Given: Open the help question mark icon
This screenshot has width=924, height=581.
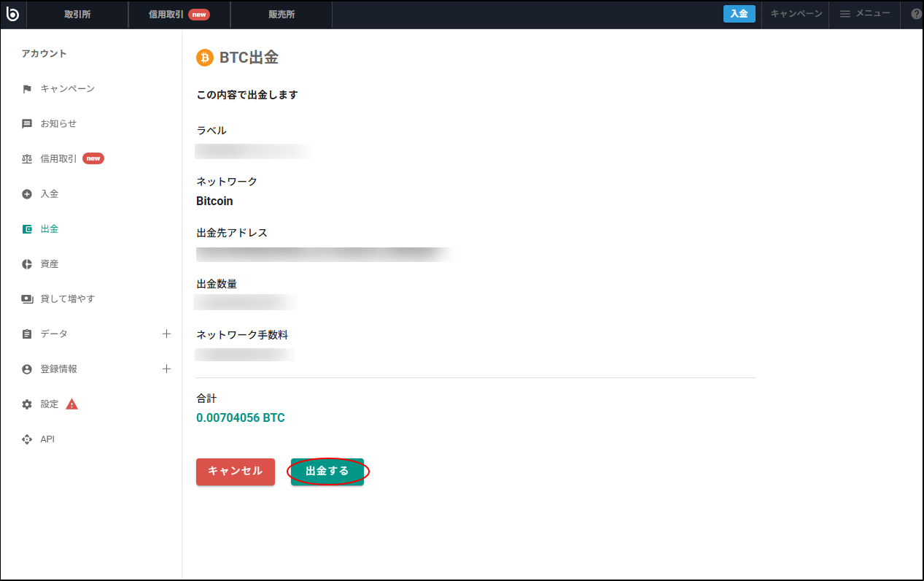Looking at the screenshot, I should coord(916,14).
